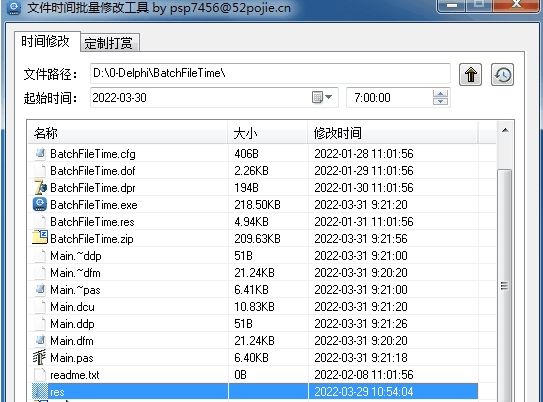
Task: Select the BatchFileTime.zip file name
Action: click(92, 239)
